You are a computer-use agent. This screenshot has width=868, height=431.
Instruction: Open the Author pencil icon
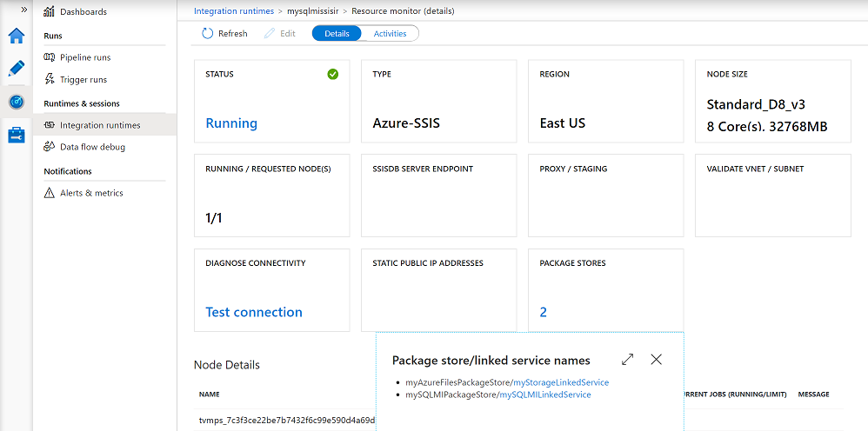[17, 69]
